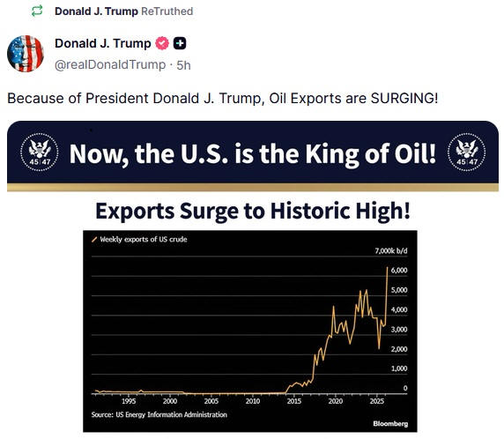
Task: Click the 2020 marker on the x-axis
Action: point(335,401)
